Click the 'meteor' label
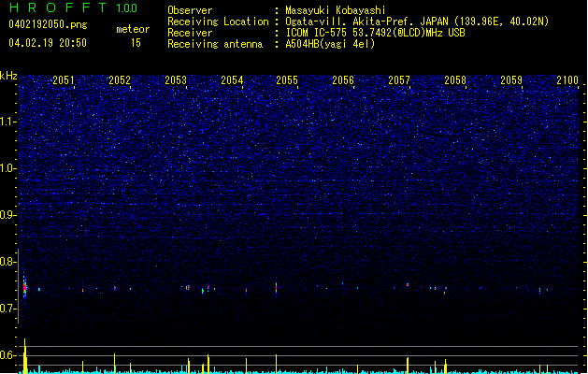The image size is (588, 374). [133, 29]
